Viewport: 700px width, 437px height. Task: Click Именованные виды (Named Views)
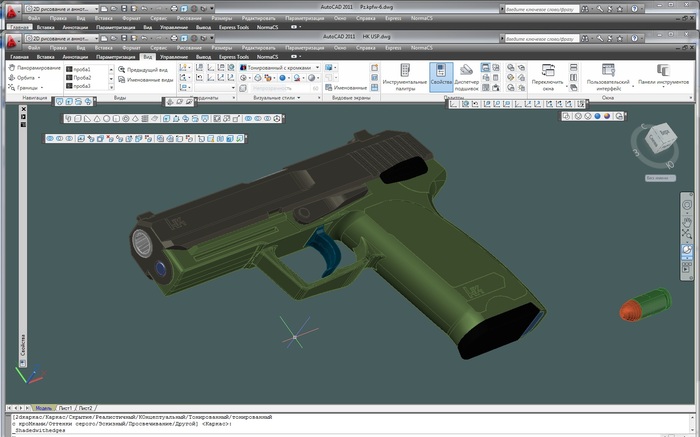point(147,79)
